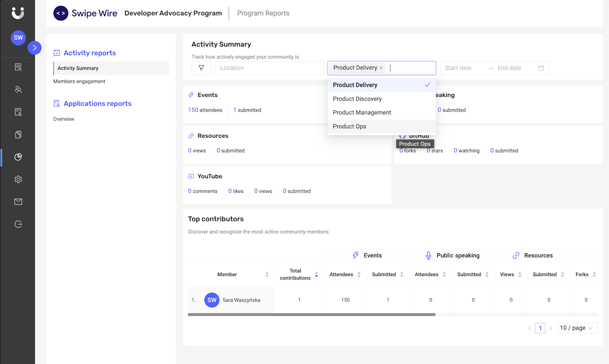Open Members engagement report

pyautogui.click(x=79, y=81)
